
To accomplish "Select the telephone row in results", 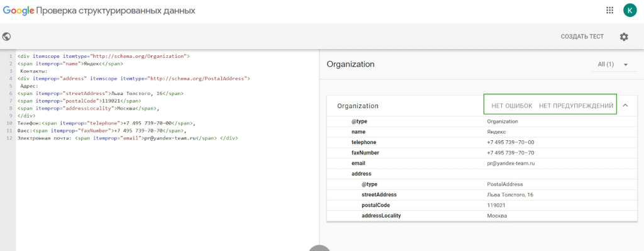I will tap(482, 142).
